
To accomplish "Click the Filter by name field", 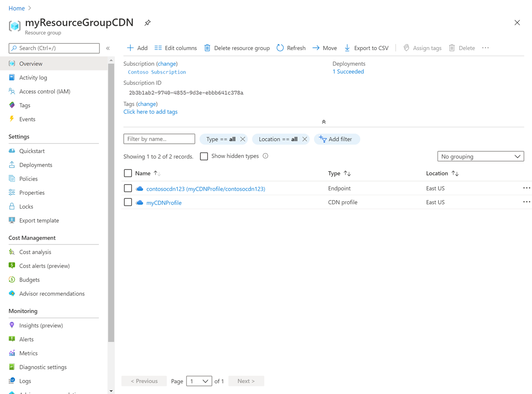I will [x=159, y=139].
